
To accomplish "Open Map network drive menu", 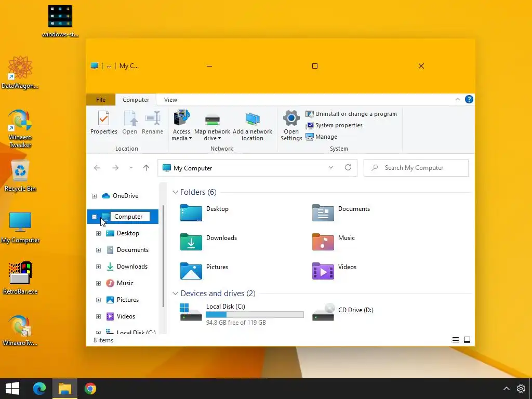I will (x=212, y=127).
